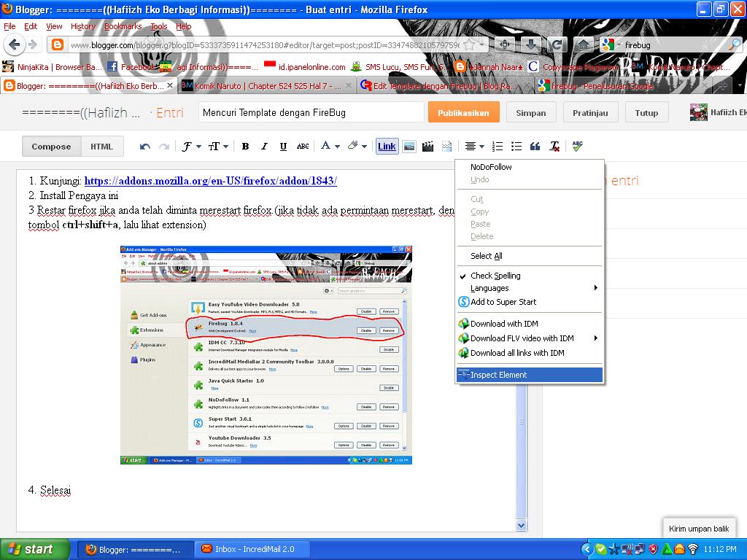
Task: Click the Pratinjau button
Action: point(590,113)
